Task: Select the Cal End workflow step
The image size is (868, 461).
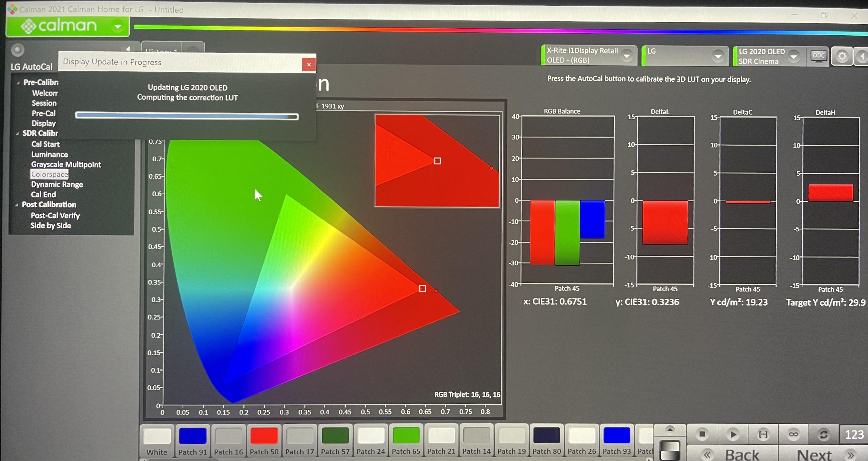Action: pos(43,195)
